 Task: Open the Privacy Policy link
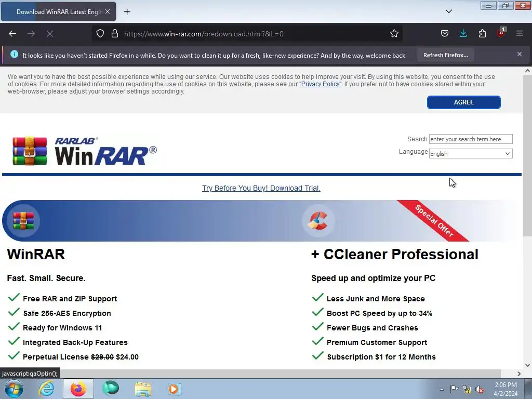pos(320,84)
